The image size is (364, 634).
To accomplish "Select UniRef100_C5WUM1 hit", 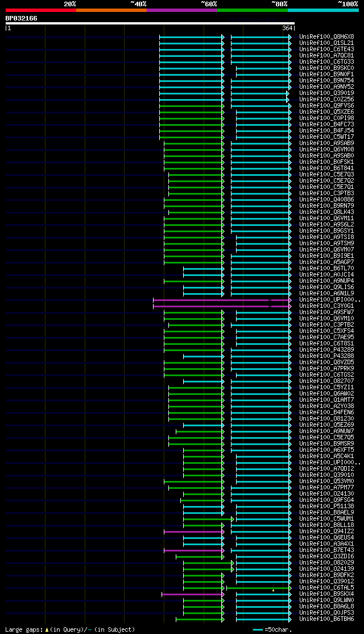I will point(327,519).
